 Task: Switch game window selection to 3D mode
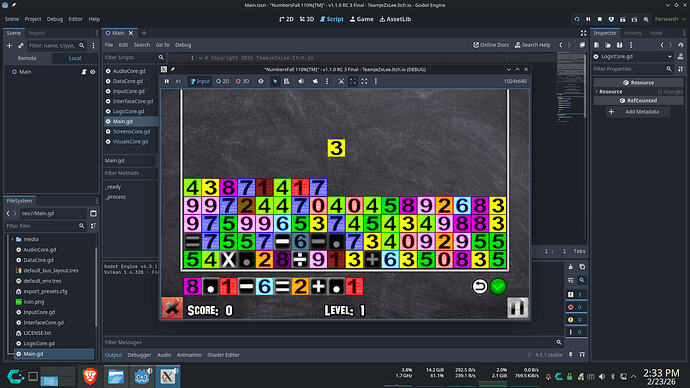(x=242, y=81)
